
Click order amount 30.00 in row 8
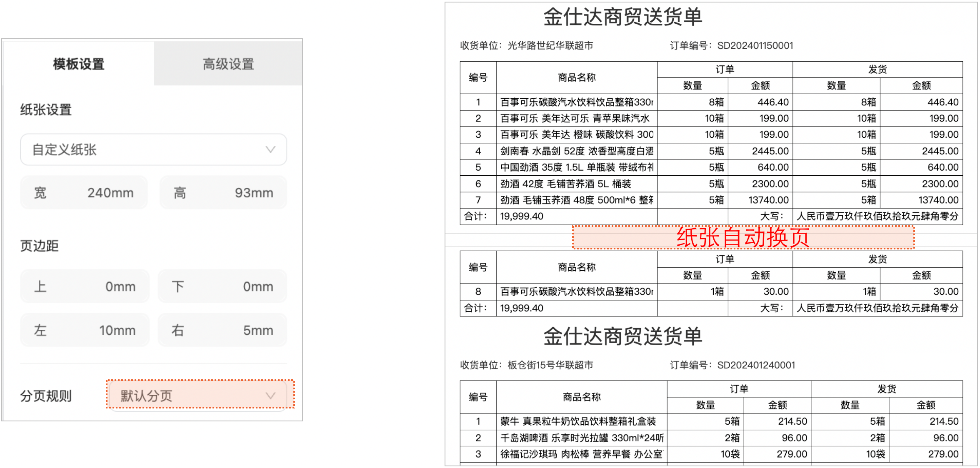click(776, 291)
